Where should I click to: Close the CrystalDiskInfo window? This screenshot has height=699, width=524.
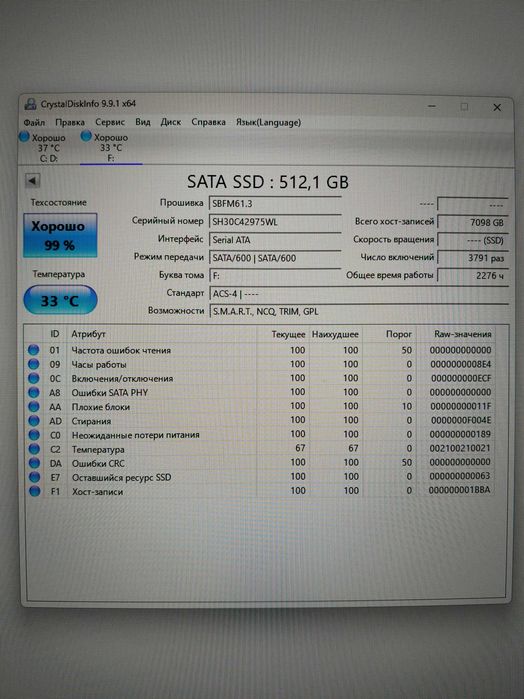[x=497, y=107]
